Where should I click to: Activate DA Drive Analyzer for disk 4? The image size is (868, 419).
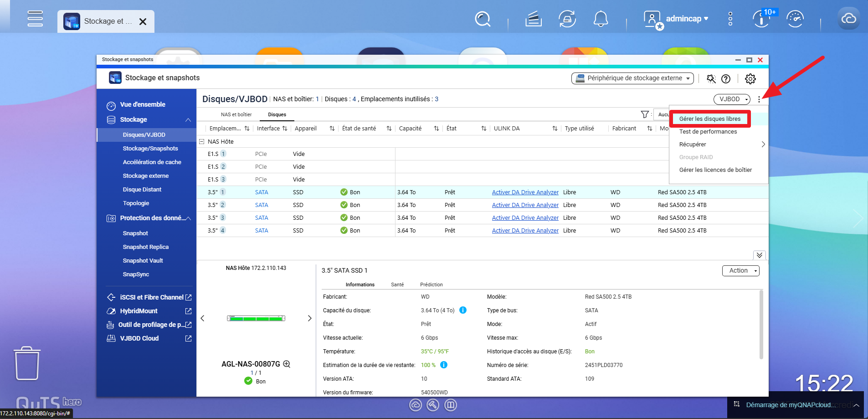(x=525, y=231)
